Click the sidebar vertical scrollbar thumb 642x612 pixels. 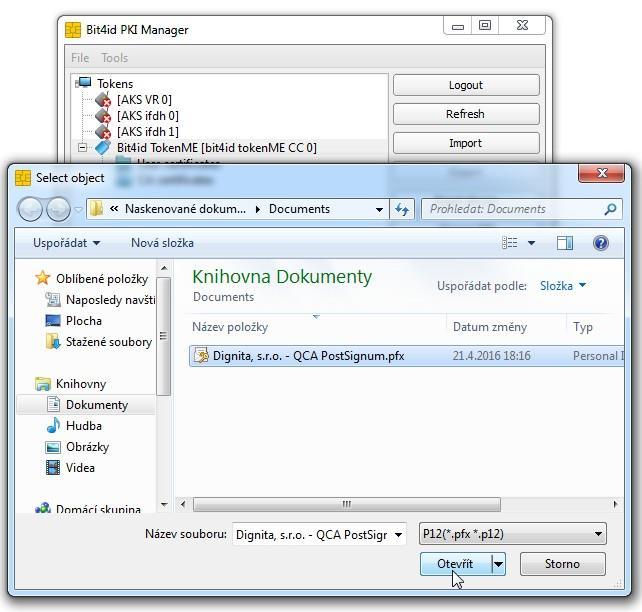(164, 336)
